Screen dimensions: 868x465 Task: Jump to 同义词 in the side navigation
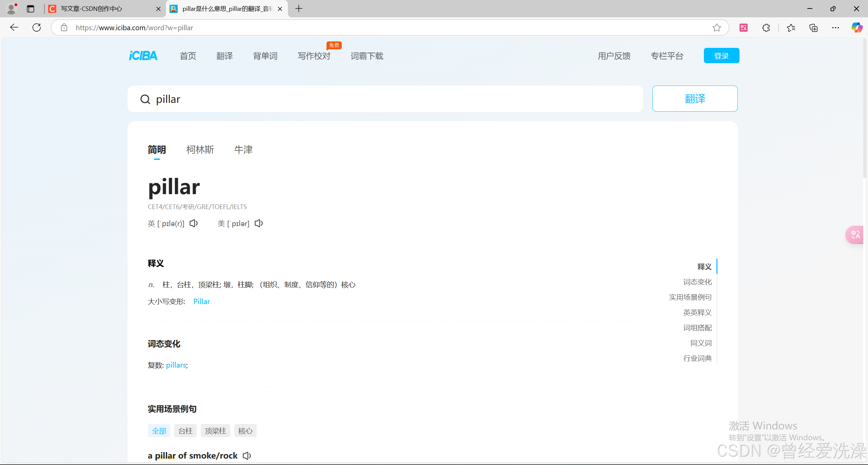click(x=701, y=343)
